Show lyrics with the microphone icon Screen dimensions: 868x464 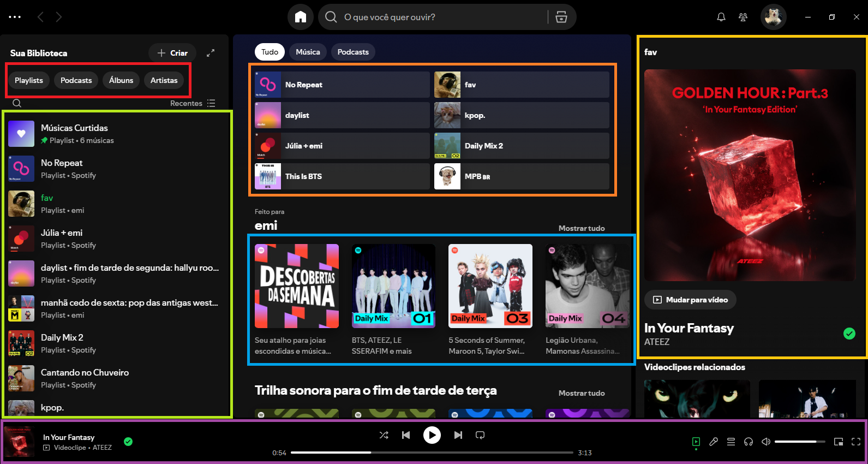point(714,442)
